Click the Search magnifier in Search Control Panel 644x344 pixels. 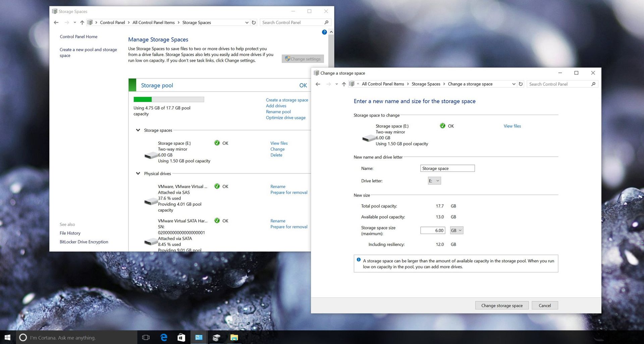click(x=593, y=84)
